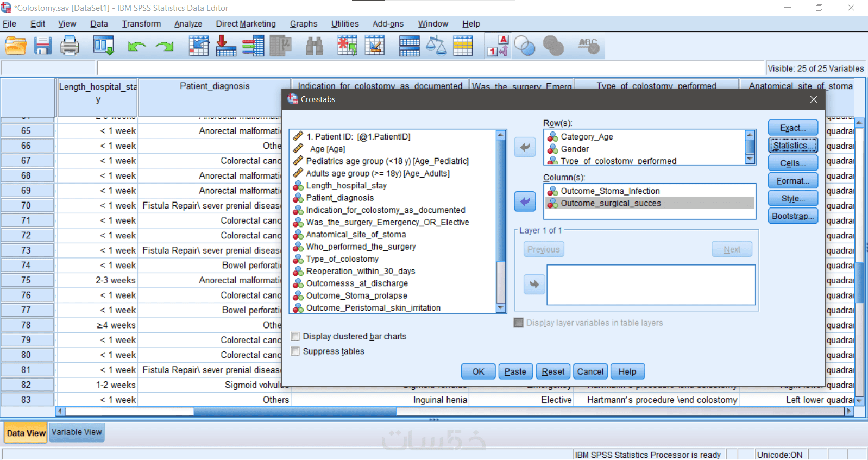Open Weight Cases scale icon
This screenshot has height=460, width=868.
(436, 46)
